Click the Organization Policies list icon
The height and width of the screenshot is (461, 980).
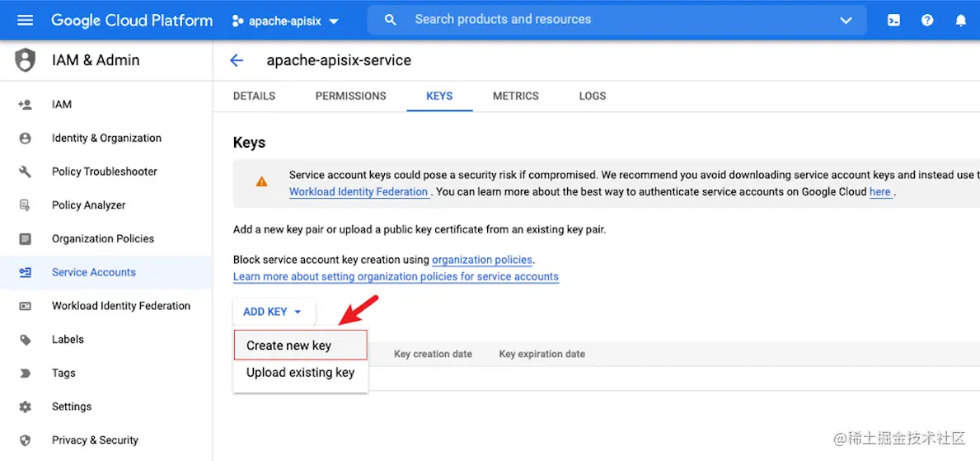click(25, 239)
